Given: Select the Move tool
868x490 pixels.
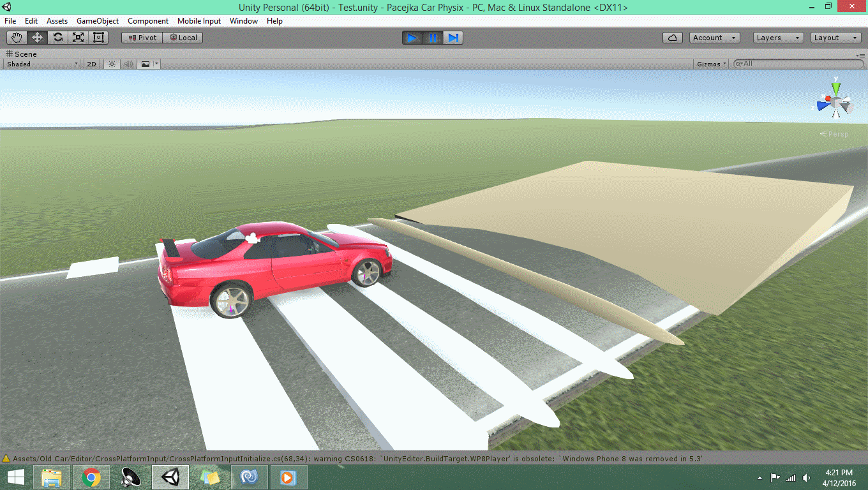Looking at the screenshot, I should [37, 38].
